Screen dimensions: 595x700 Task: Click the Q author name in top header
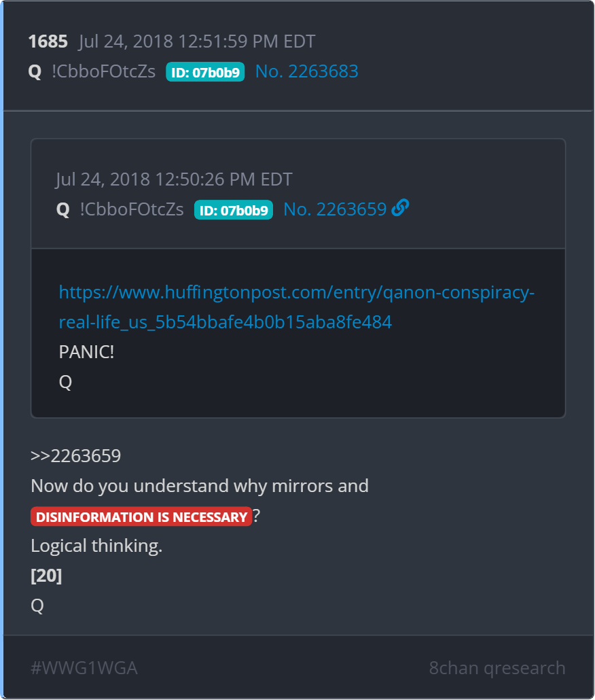[35, 71]
